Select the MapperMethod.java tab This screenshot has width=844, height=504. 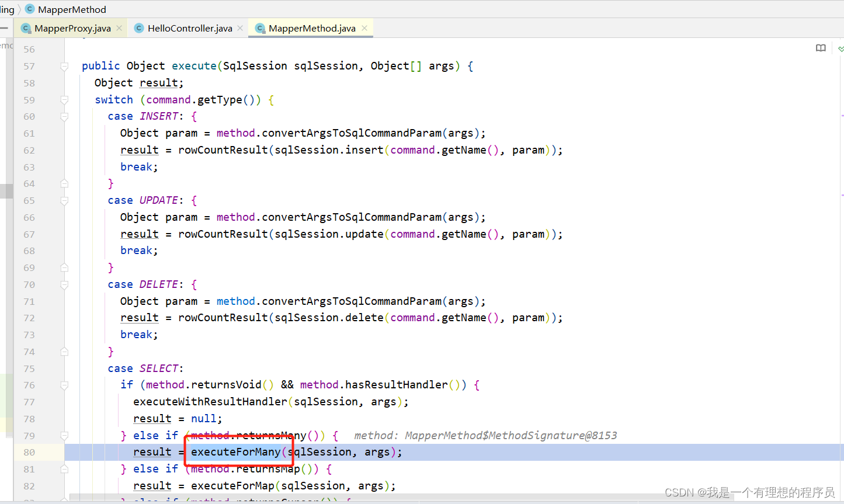click(x=311, y=28)
